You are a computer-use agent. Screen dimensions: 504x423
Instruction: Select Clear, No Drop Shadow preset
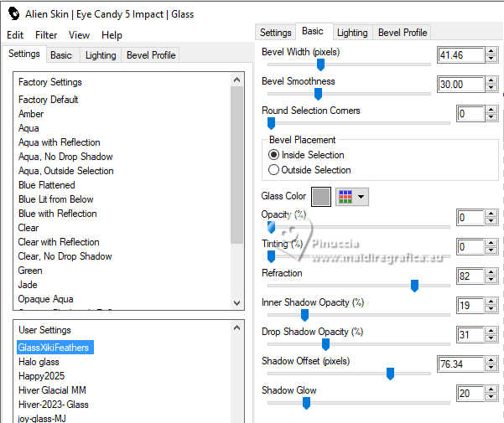(65, 256)
